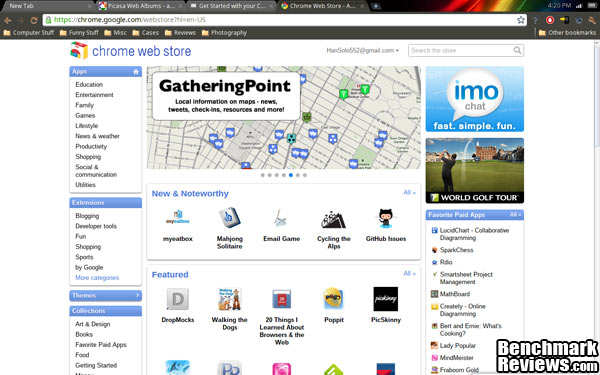Open the Rdio paid app entry
Viewport: 600px width, 375px height.
(x=446, y=262)
